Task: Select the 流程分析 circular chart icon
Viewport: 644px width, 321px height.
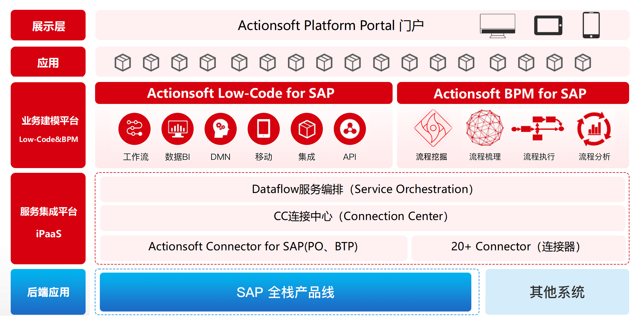Action: pos(594,129)
